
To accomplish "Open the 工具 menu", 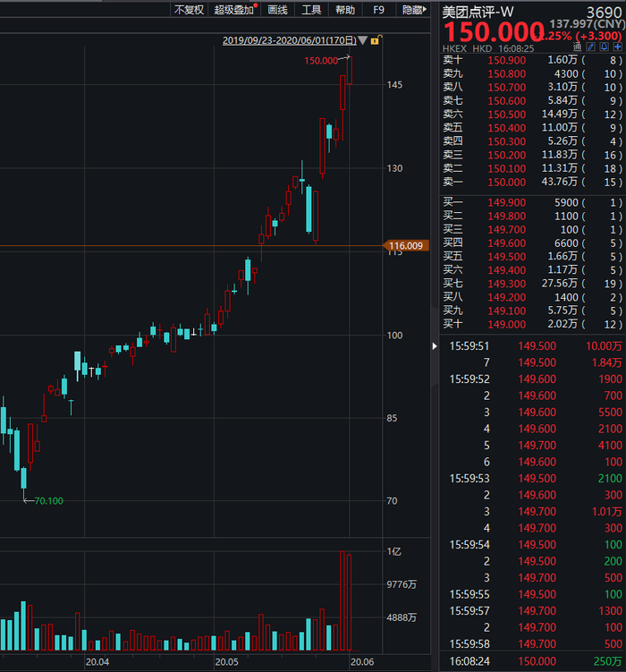I will pyautogui.click(x=311, y=10).
